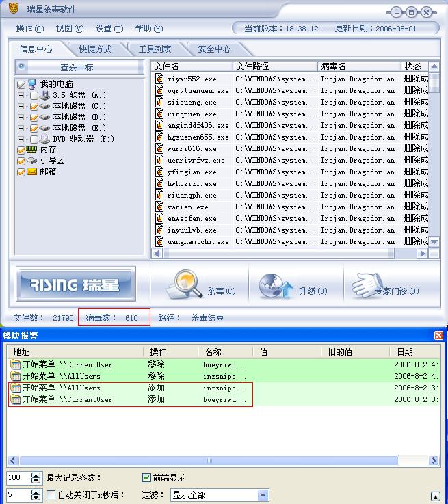The image size is (448, 504).
Task: Sort results by 文件路径 column header
Action: click(275, 66)
